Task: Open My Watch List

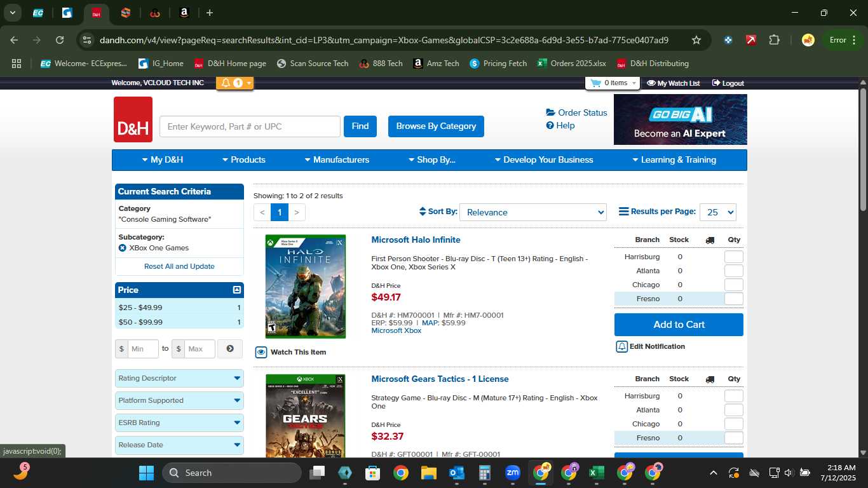Action: click(x=673, y=83)
